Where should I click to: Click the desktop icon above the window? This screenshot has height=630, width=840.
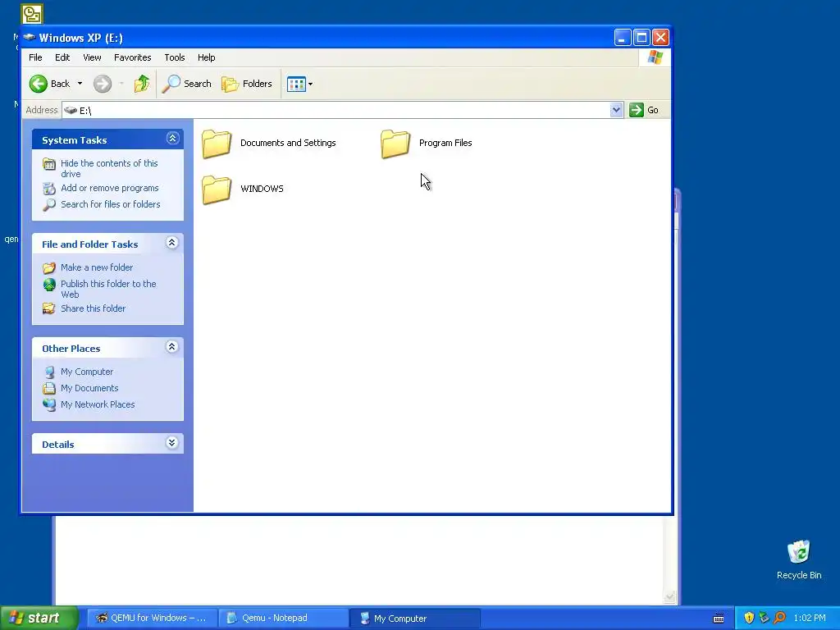pyautogui.click(x=32, y=14)
